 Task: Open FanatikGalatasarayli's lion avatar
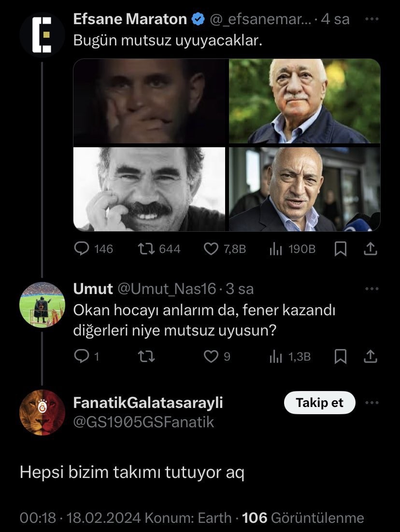coord(43,412)
